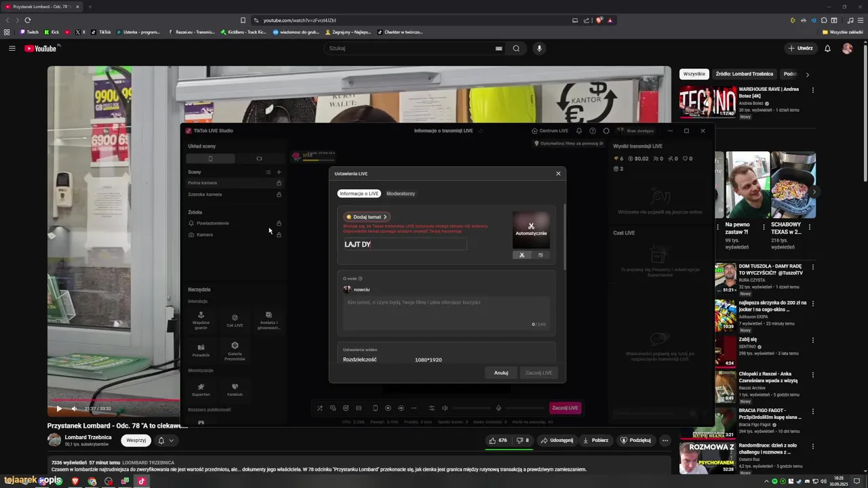The height and width of the screenshot is (488, 868).
Task: Open the subscription notification bell dropdown
Action: tap(166, 440)
